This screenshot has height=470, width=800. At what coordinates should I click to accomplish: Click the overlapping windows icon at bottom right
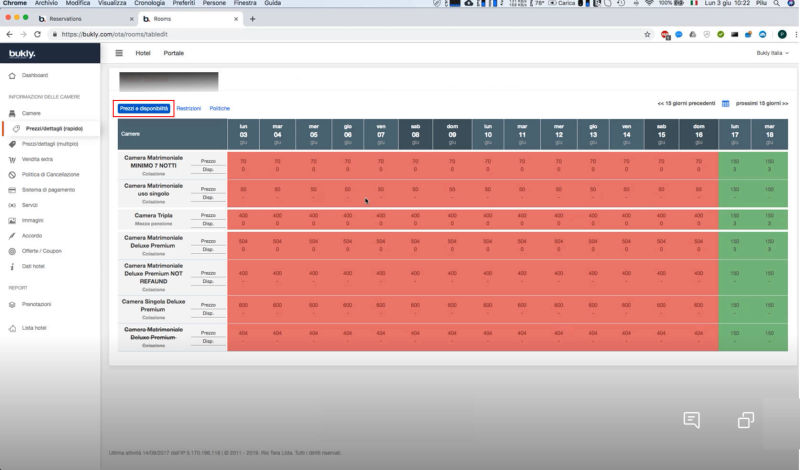(745, 420)
